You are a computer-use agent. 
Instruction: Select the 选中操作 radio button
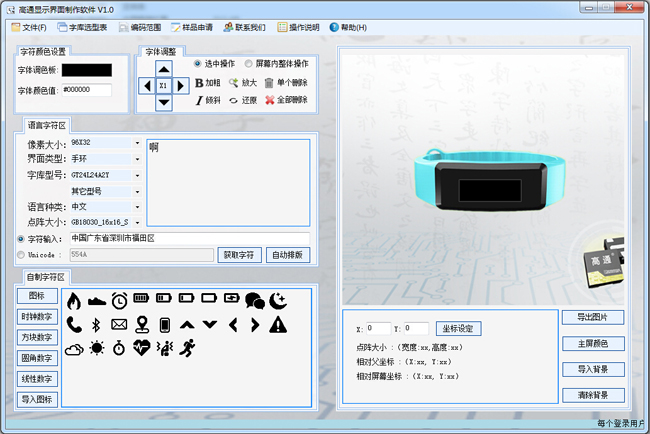click(197, 64)
